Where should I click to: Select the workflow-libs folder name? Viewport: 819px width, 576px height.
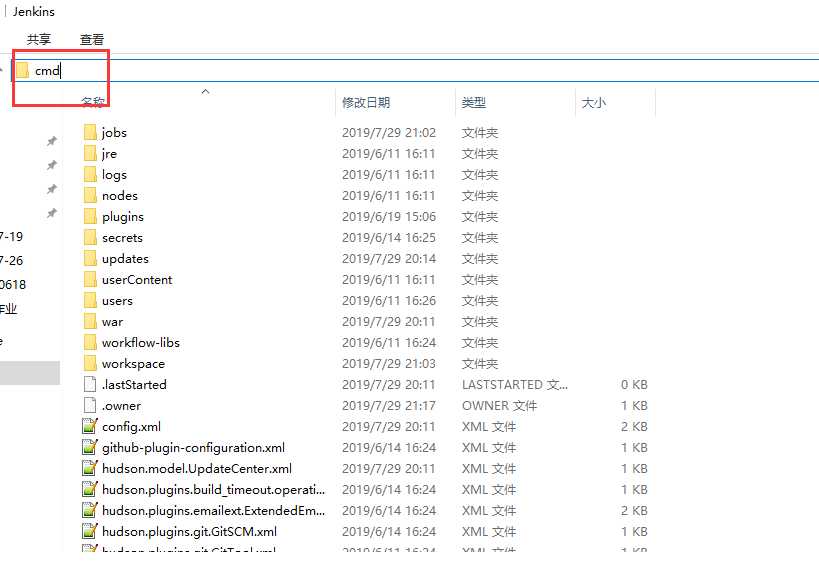[141, 343]
